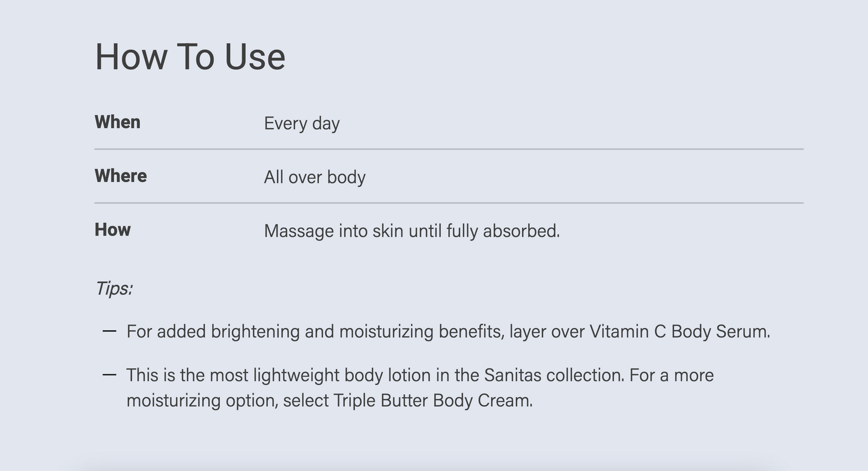Click the "Vitamin C Body Serum" product name

pyautogui.click(x=679, y=332)
